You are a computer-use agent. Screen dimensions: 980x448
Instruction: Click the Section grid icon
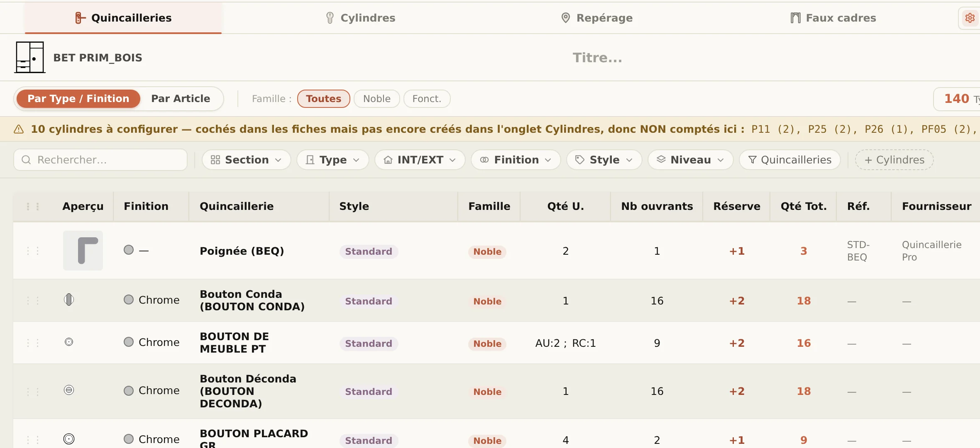point(215,160)
